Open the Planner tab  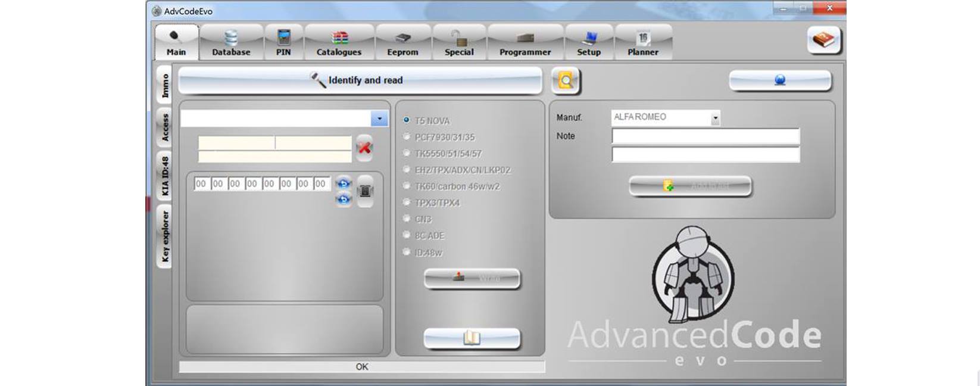pos(643,42)
